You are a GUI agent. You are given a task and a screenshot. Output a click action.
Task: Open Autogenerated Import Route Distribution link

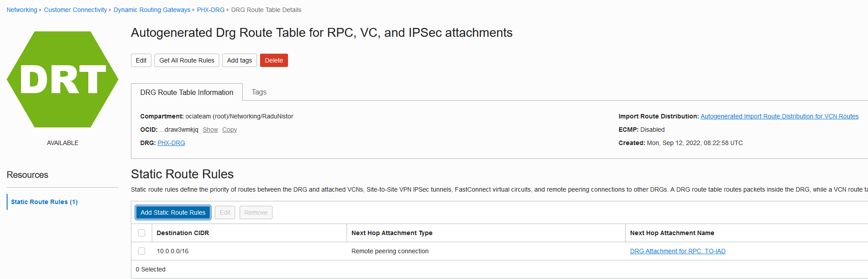(779, 116)
